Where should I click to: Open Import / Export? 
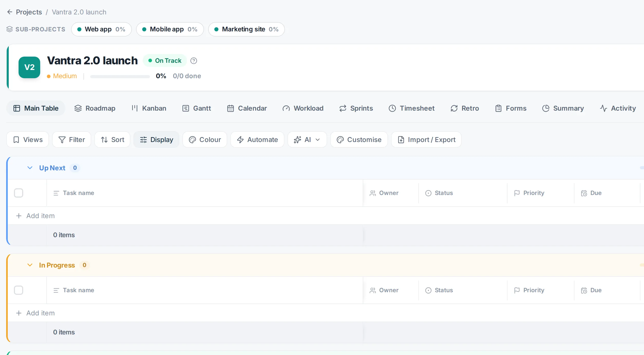[x=426, y=139]
